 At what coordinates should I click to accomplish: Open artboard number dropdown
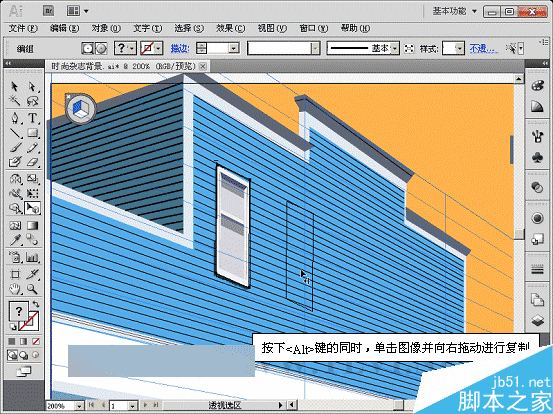(x=132, y=406)
